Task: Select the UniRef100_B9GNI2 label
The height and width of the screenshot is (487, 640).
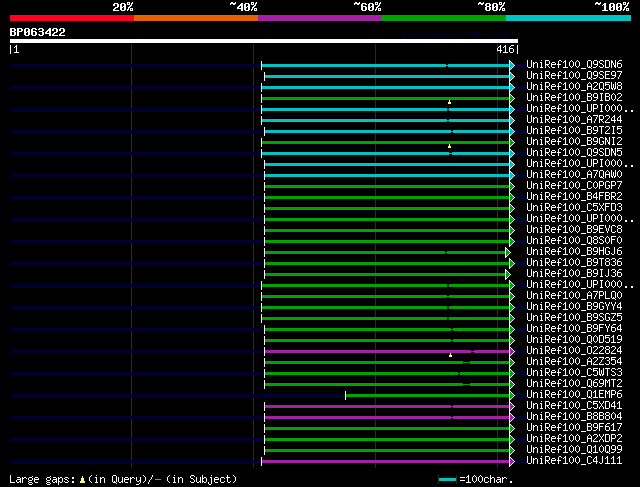Action: pos(574,142)
